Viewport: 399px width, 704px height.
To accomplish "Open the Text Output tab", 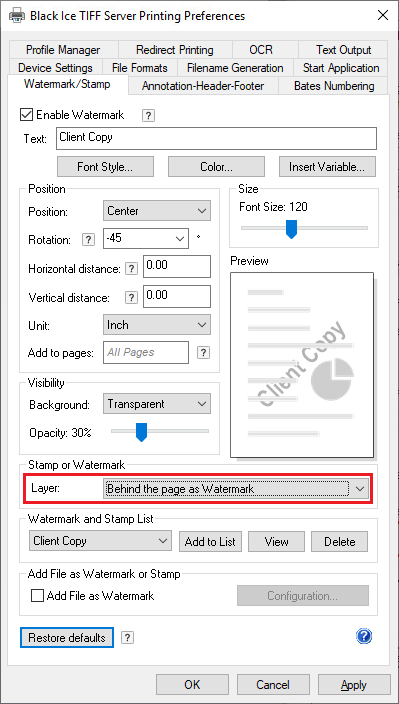I will click(343, 49).
